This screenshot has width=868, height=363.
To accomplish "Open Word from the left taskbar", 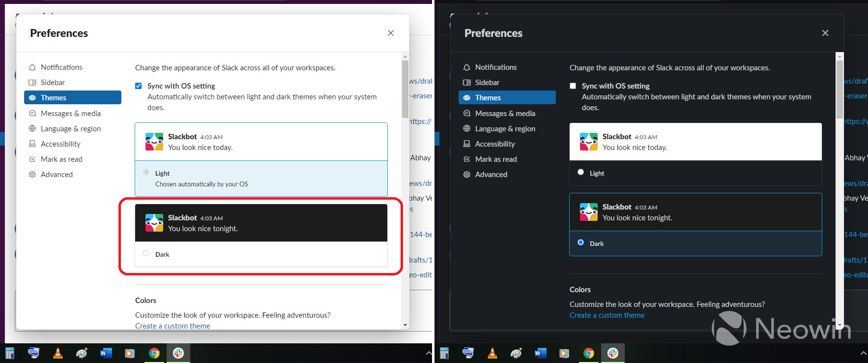I will 106,353.
